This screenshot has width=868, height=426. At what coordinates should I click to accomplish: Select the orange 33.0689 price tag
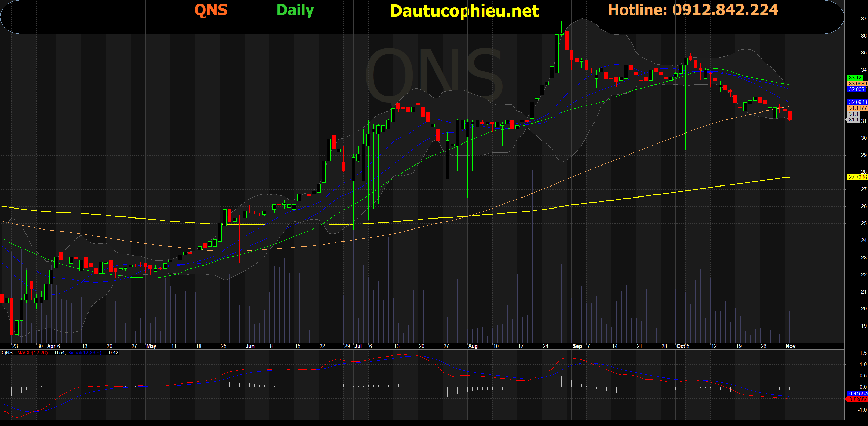coord(857,84)
